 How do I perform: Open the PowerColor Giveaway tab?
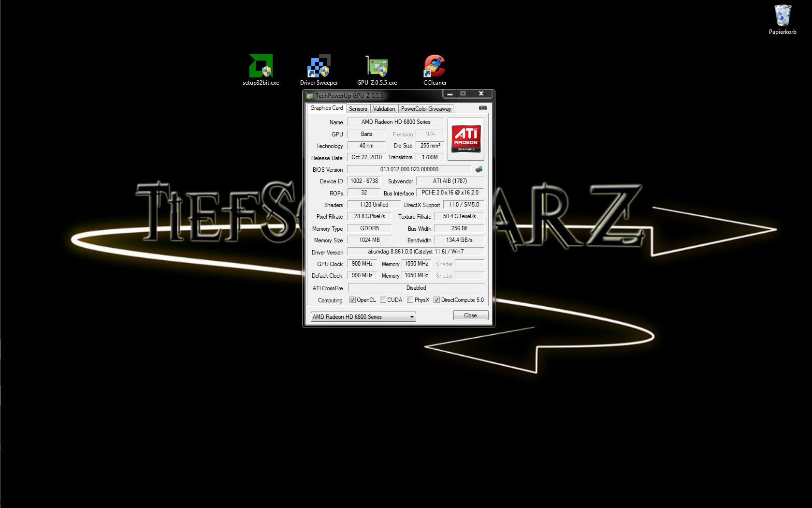[426, 109]
